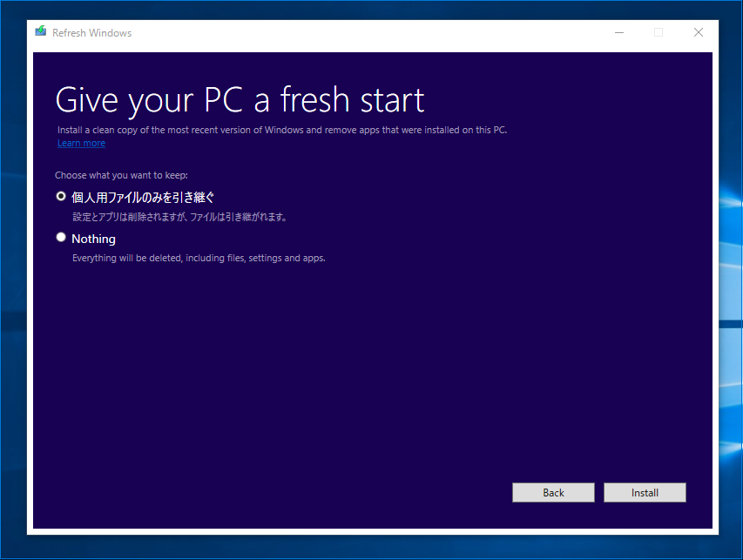The image size is (743, 560).
Task: Click the Install button
Action: [x=645, y=493]
